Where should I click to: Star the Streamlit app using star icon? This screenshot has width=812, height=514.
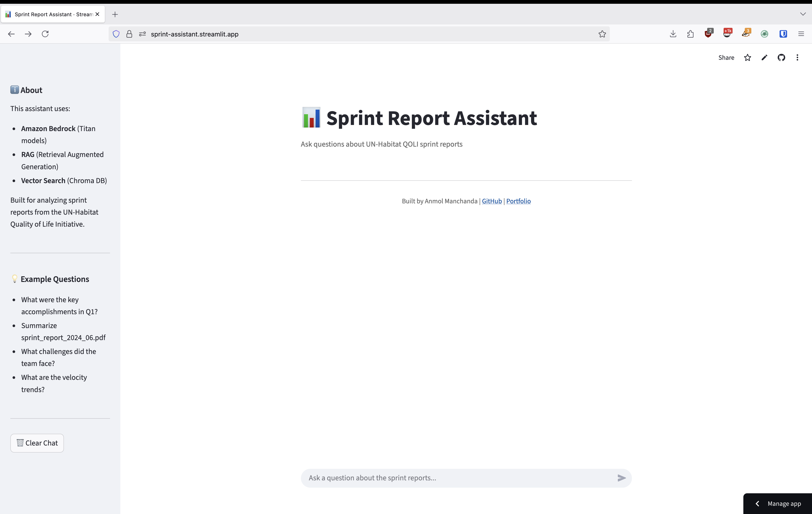[748, 57]
